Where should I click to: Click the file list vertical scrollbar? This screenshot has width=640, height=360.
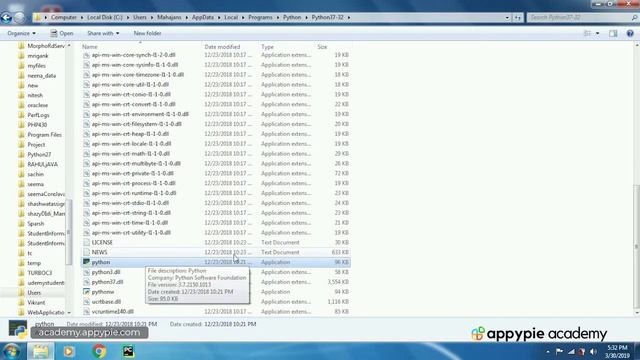[636, 247]
